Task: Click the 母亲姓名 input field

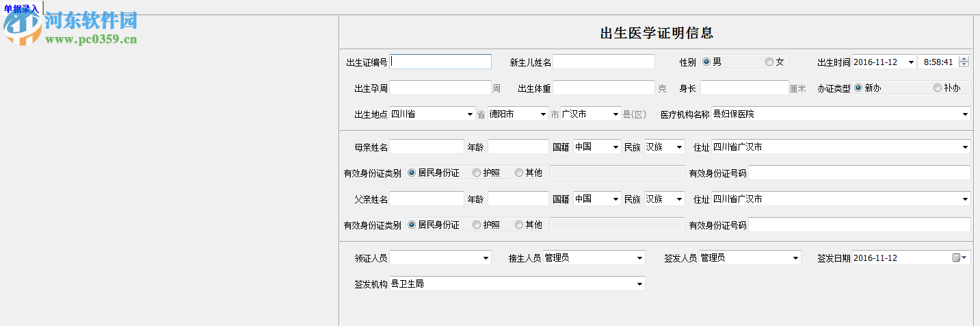Action: click(427, 147)
